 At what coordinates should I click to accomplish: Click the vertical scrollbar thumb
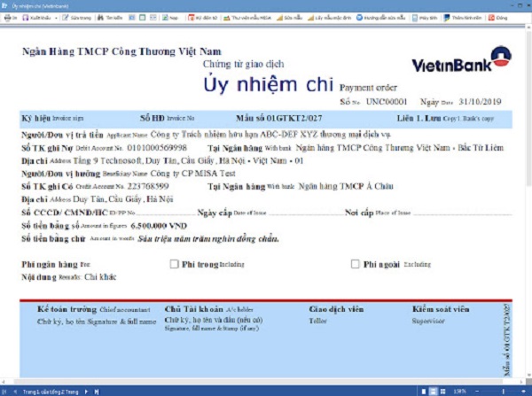[529, 108]
